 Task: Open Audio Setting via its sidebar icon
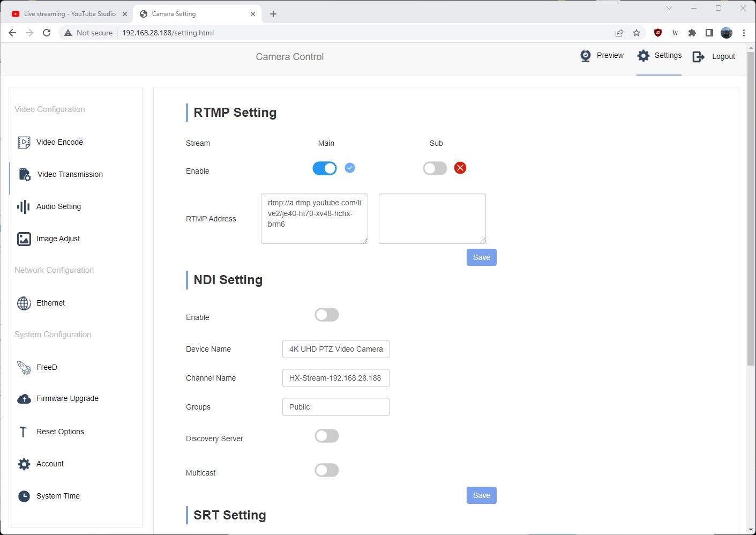pyautogui.click(x=24, y=206)
